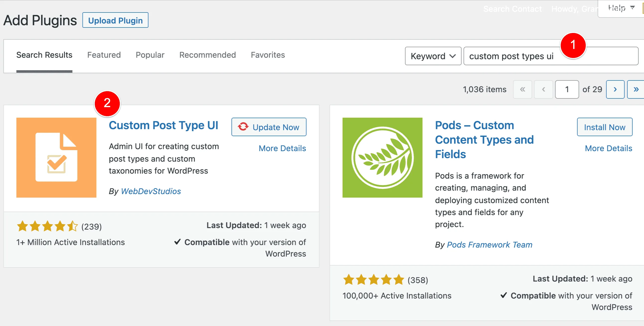Click the 'of 29' total pages text
Screen dimensions: 644x326
coord(592,89)
